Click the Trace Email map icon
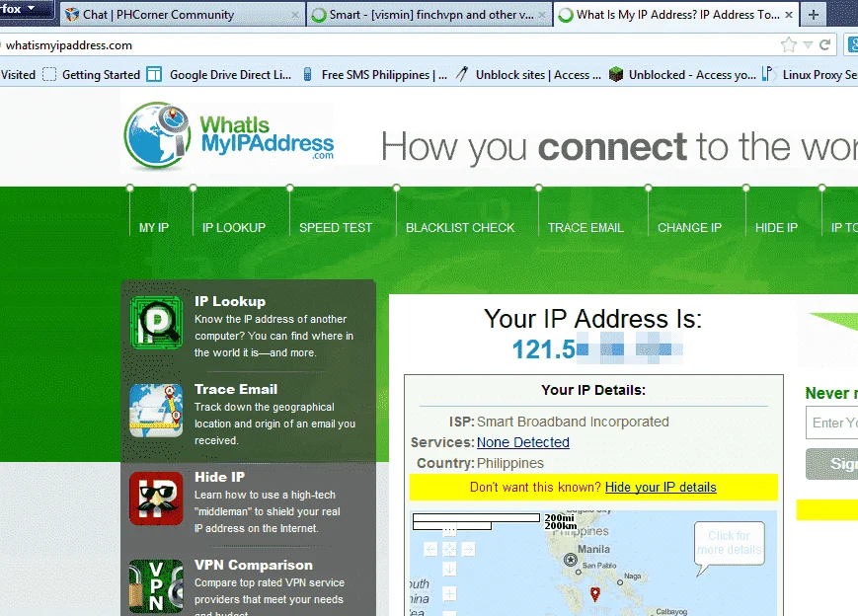858x616 pixels. point(157,411)
